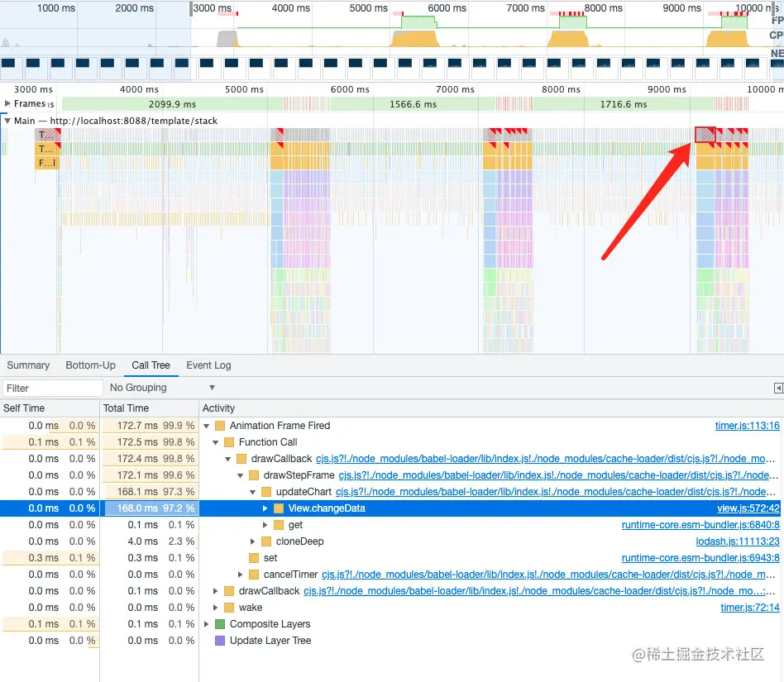Select the set function row
Viewport: 784px width, 682px height.
[x=391, y=558]
